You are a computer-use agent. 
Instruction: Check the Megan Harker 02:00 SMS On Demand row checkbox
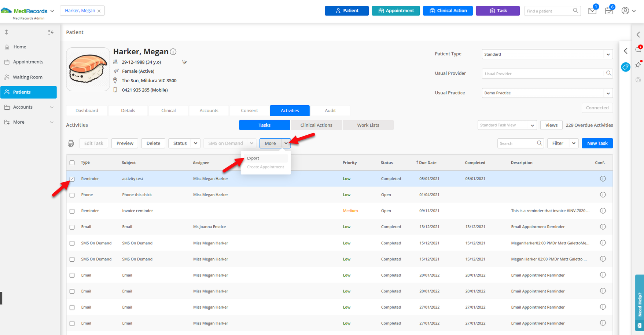(72, 259)
